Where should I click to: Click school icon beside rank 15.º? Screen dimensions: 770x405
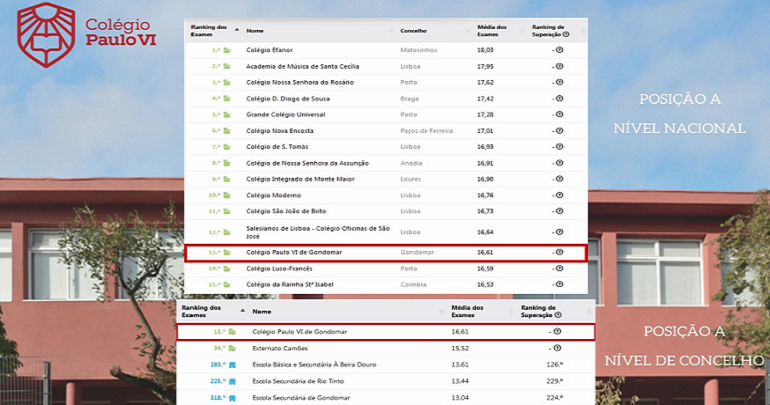[227, 285]
